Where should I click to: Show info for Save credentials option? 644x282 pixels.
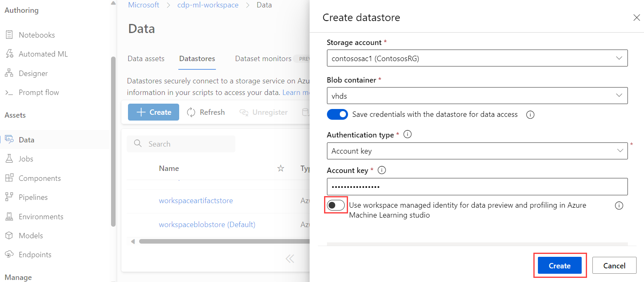point(530,115)
